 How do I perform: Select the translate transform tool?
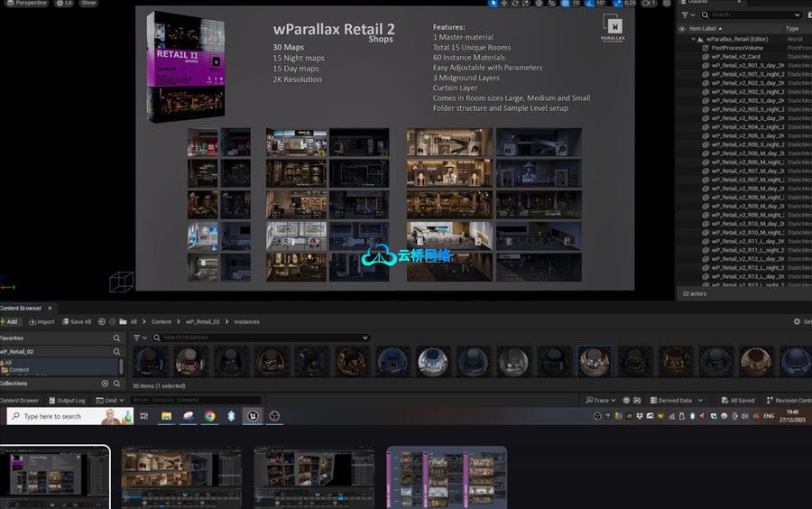tap(503, 3)
